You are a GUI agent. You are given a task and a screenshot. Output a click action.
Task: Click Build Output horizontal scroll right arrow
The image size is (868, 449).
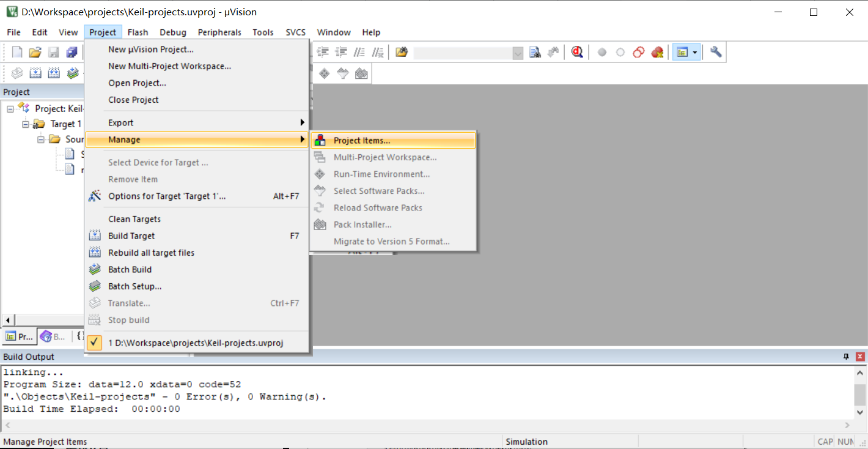[x=847, y=425]
